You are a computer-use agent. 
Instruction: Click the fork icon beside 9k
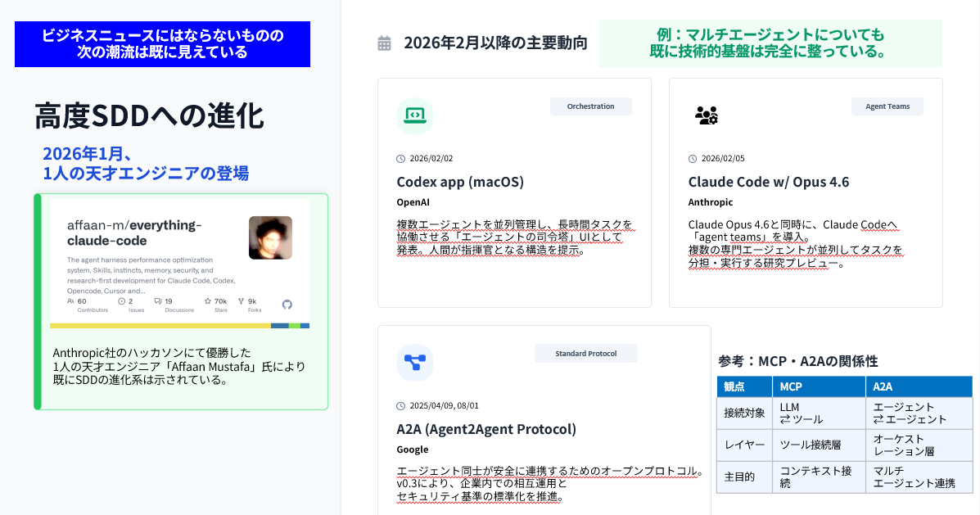242,301
